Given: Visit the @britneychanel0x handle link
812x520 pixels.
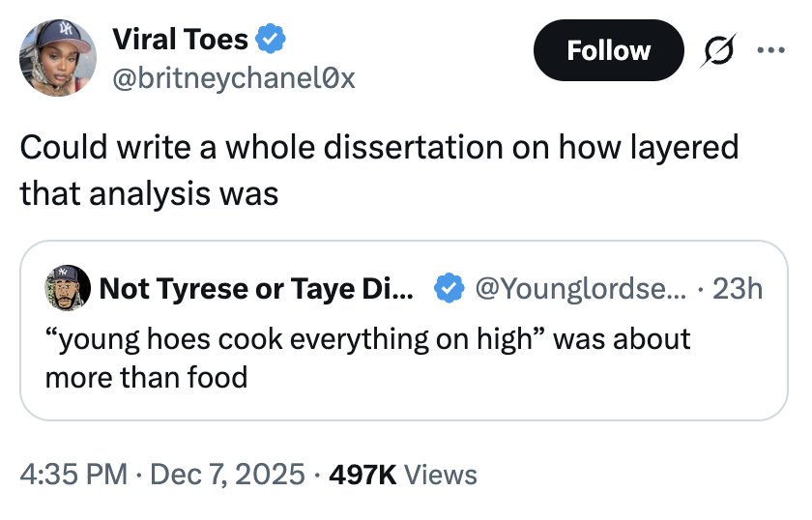Looking at the screenshot, I should [x=235, y=77].
